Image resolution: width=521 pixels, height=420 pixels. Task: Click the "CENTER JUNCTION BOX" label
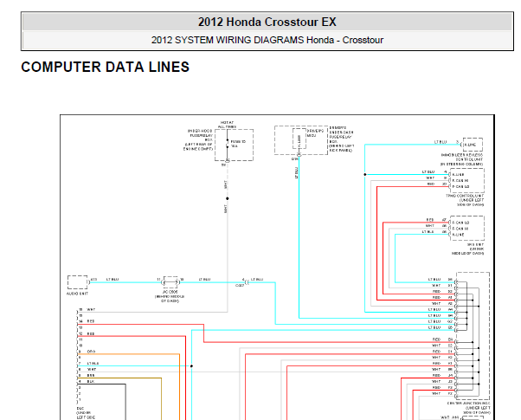pos(469,408)
